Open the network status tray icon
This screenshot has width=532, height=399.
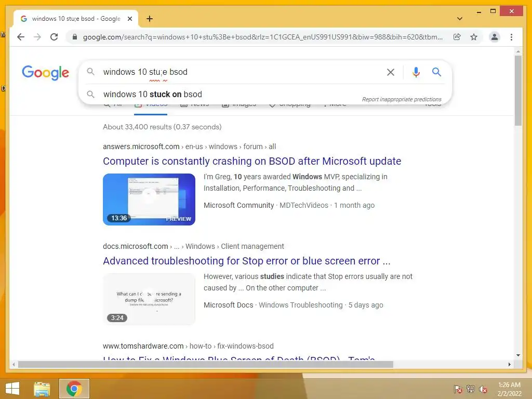(471, 389)
